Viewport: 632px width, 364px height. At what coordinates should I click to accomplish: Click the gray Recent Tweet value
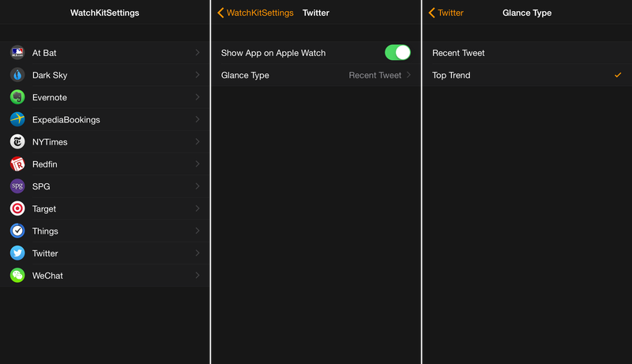[x=374, y=75]
